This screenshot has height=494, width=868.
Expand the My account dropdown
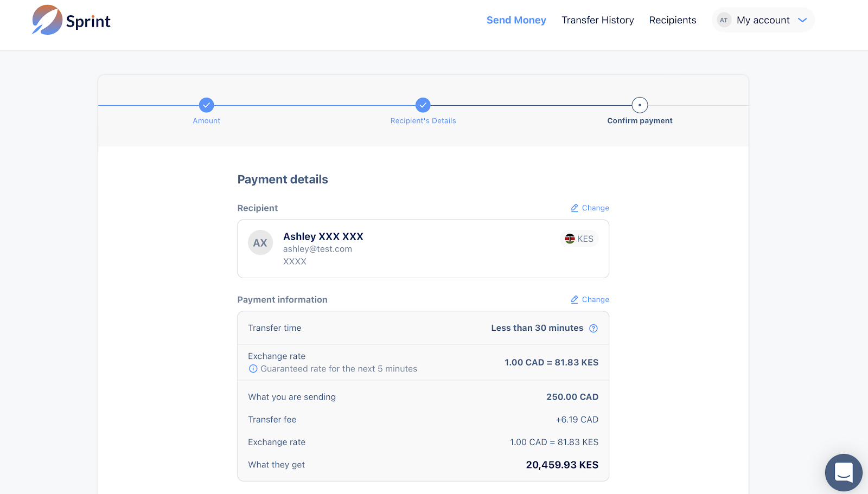tap(763, 20)
